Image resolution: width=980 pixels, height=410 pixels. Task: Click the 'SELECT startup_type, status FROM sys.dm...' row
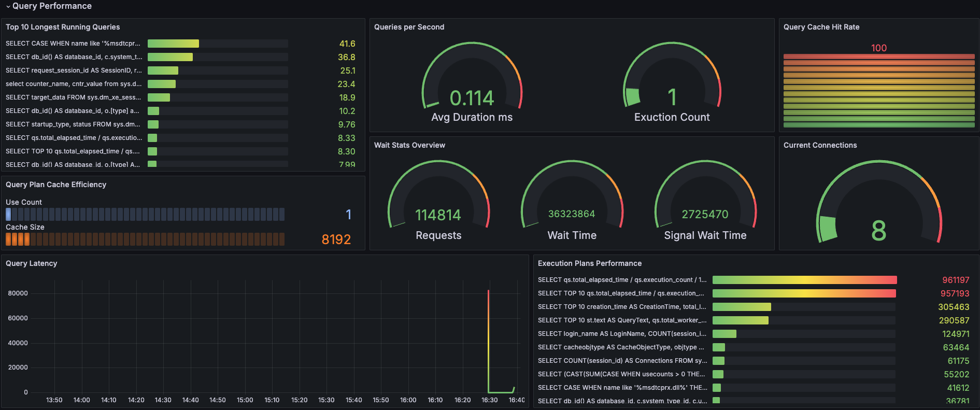coord(180,124)
